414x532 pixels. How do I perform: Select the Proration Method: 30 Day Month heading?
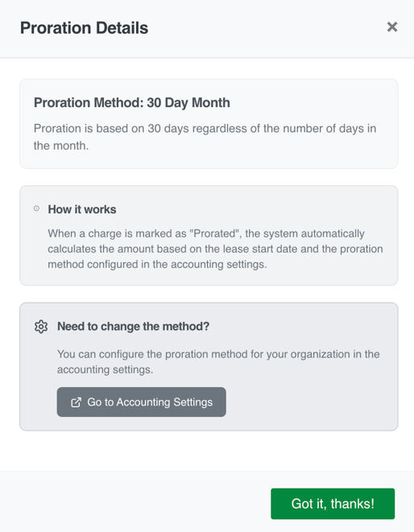pyautogui.click(x=132, y=102)
